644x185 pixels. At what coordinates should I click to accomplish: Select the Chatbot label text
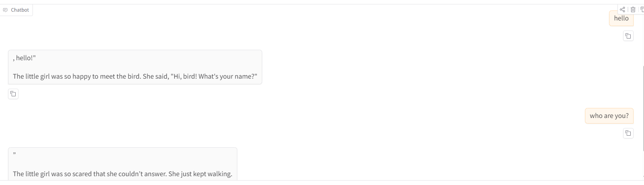coord(20,10)
